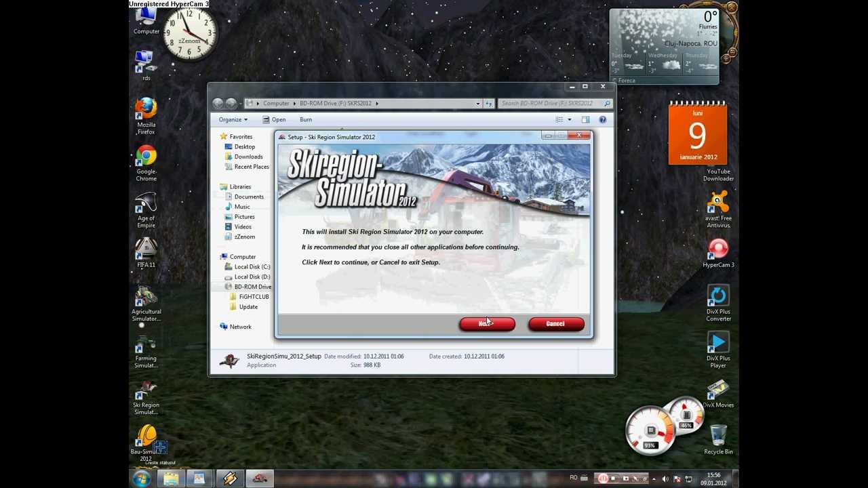This screenshot has height=488, width=868.
Task: Select the Ski Region Simulator desktop shortcut
Action: point(146,398)
